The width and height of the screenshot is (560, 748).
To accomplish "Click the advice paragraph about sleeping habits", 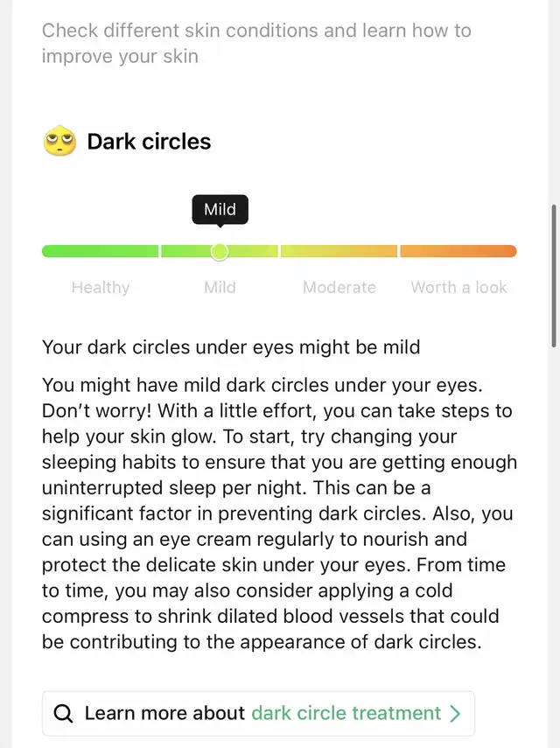I will point(279,514).
